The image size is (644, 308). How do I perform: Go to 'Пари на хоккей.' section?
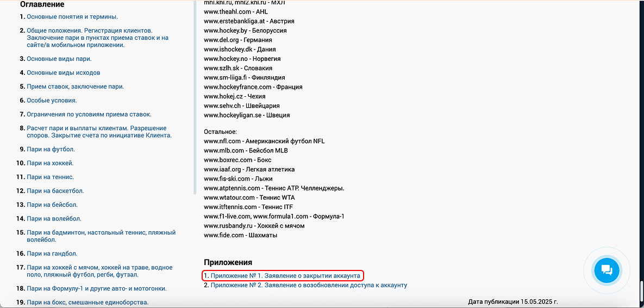[x=50, y=163]
